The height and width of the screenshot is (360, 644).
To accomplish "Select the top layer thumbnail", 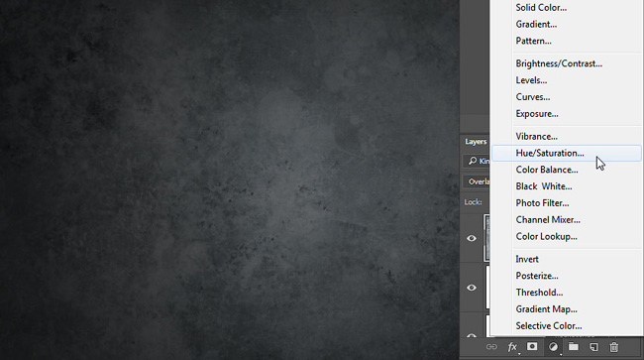I will [x=487, y=238].
